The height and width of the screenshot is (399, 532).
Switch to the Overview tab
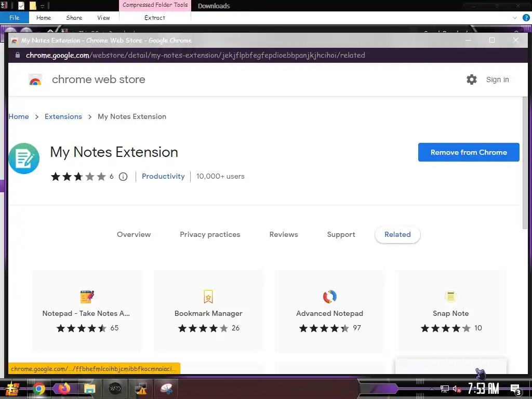click(134, 234)
